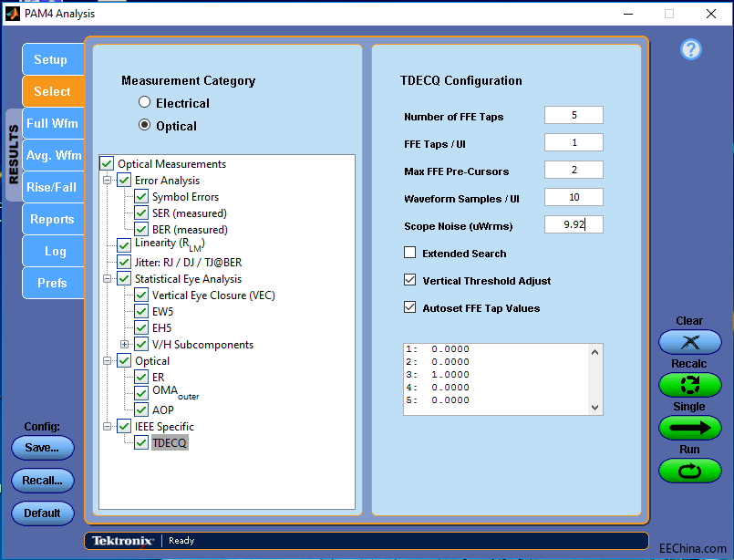The height and width of the screenshot is (560, 734).
Task: Toggle the Error Analysis checkbox
Action: click(124, 181)
